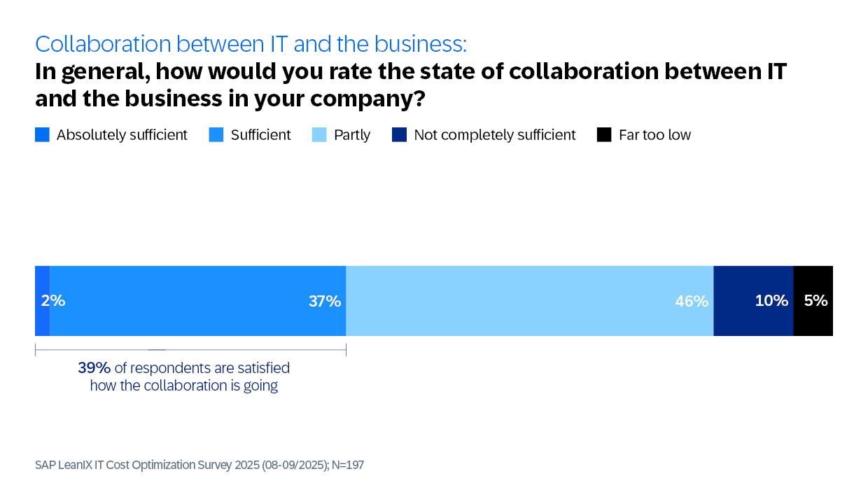Click the Not completely sufficient legend label
Viewport: 868px width, 504px height.
[x=495, y=135]
